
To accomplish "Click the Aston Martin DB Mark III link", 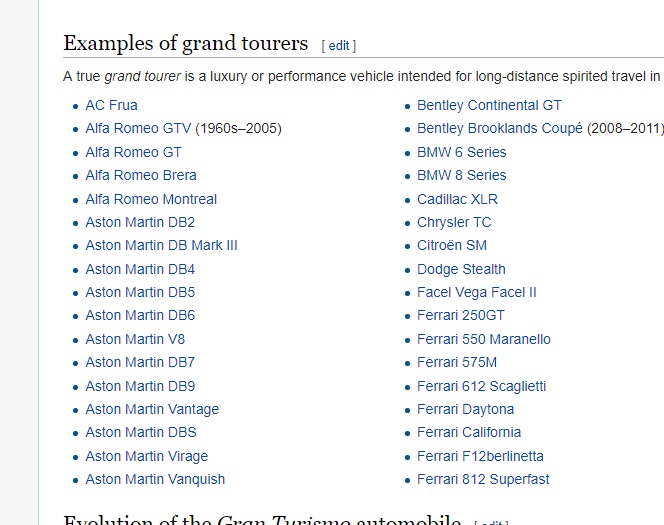I will click(161, 245).
